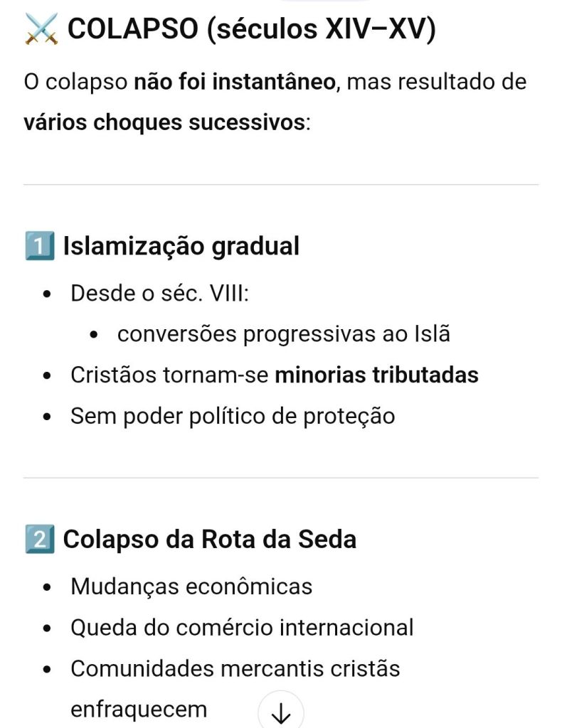Tap the sub-bullet "conversões progressivas ao Islã"

[283, 334]
